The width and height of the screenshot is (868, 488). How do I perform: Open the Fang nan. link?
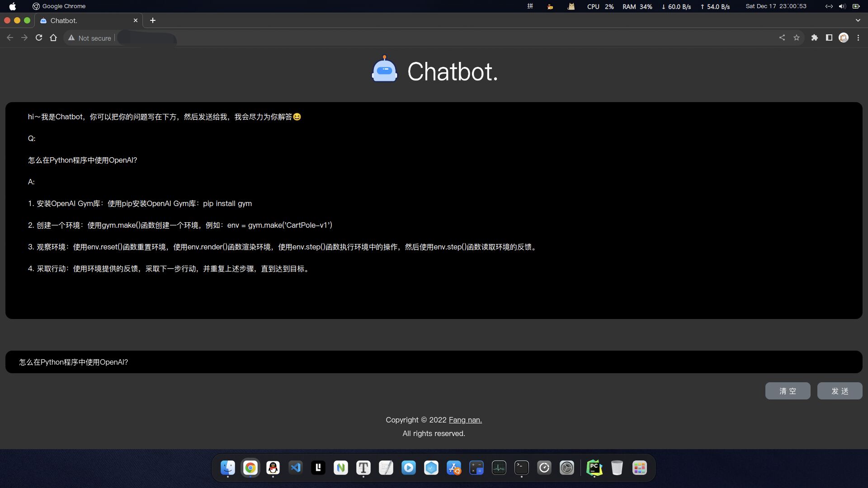(x=465, y=420)
